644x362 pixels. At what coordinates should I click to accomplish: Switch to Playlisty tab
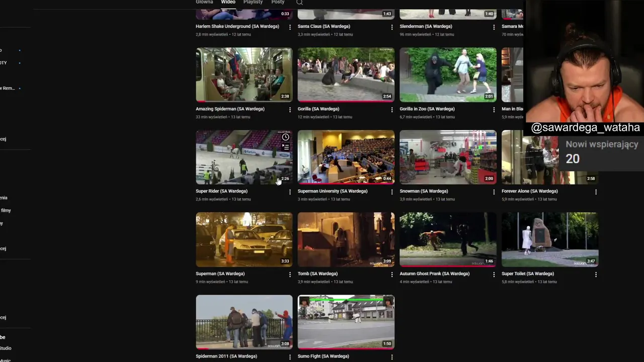(x=253, y=2)
